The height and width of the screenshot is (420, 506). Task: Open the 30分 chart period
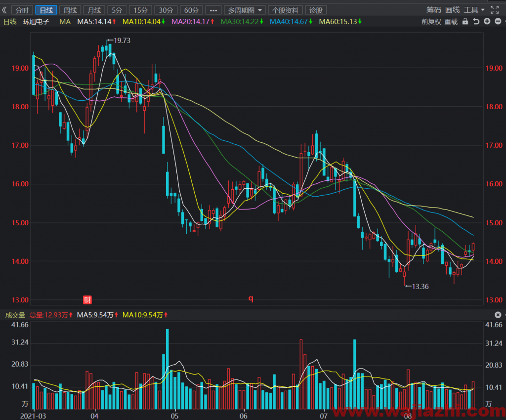(x=166, y=10)
